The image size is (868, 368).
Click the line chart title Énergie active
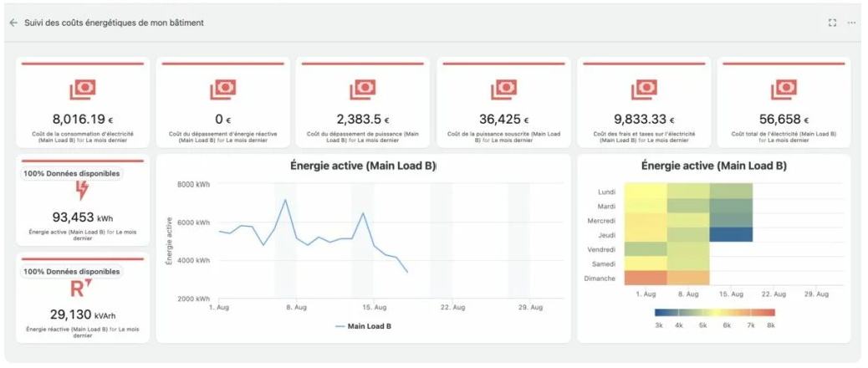[x=363, y=166]
